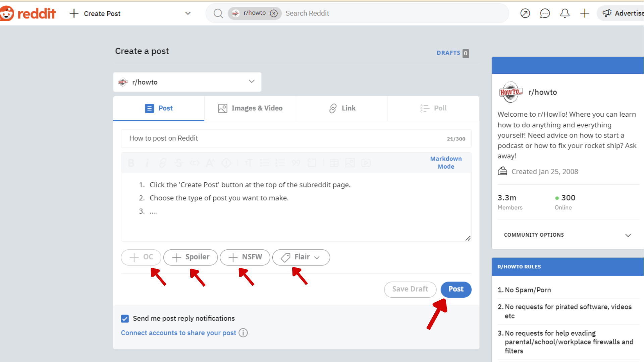
Task: Open the chat icon in the top bar
Action: coord(545,13)
